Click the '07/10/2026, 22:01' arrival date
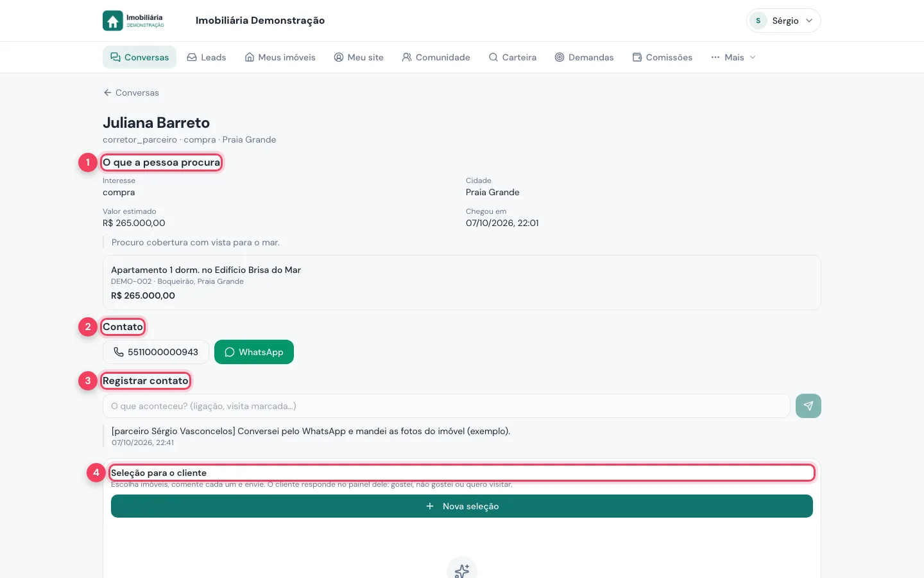The height and width of the screenshot is (578, 924). coord(502,223)
